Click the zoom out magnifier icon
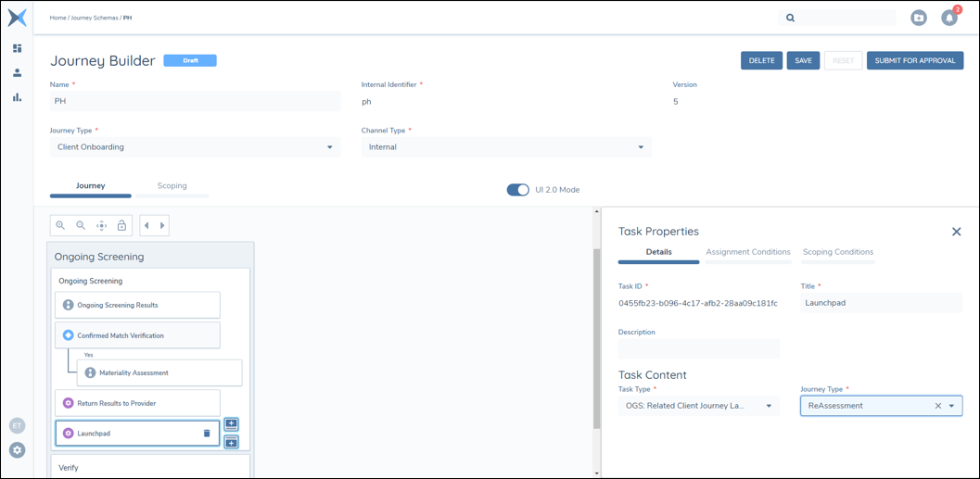This screenshot has width=980, height=479. click(81, 225)
